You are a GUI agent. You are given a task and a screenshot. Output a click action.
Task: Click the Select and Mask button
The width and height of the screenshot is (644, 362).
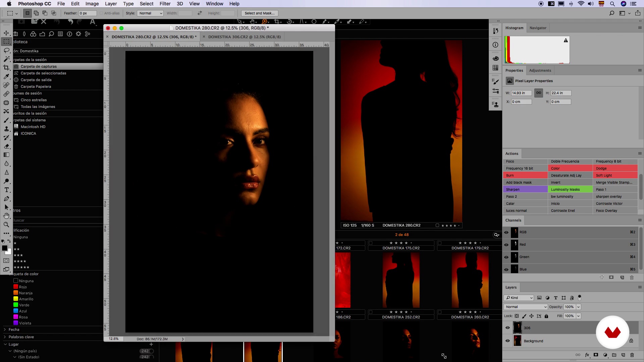tap(260, 13)
